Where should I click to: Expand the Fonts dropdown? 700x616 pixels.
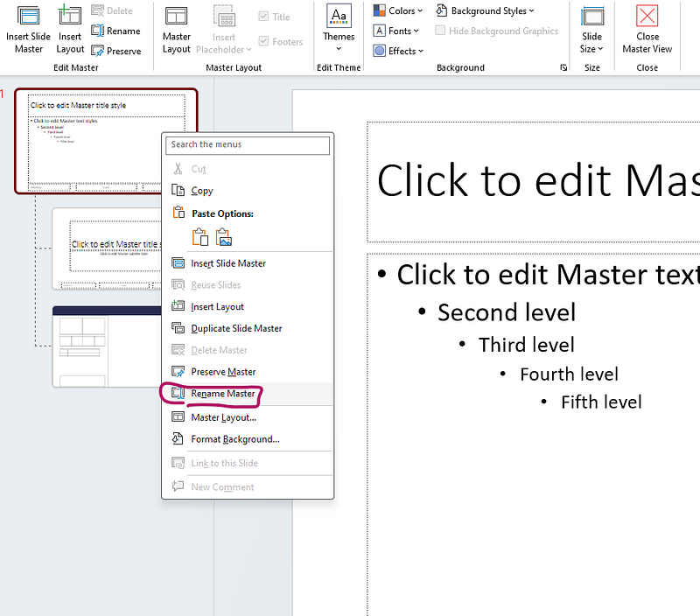tap(416, 31)
